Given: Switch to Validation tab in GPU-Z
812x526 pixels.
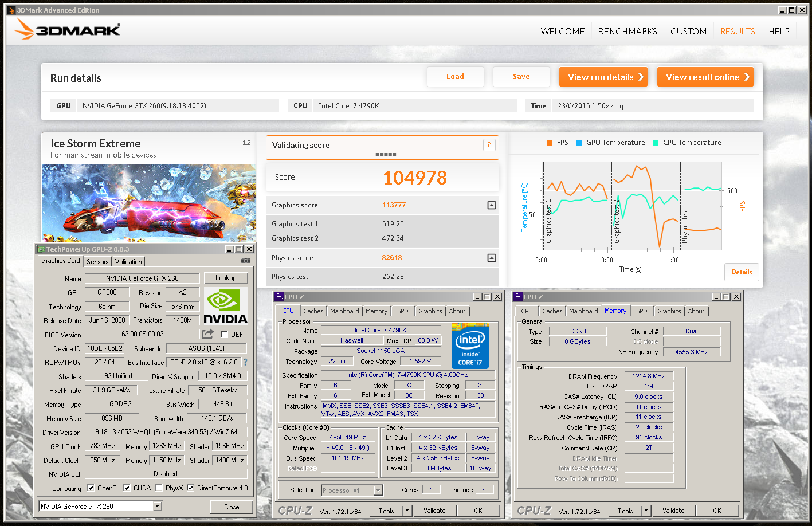Looking at the screenshot, I should (128, 262).
